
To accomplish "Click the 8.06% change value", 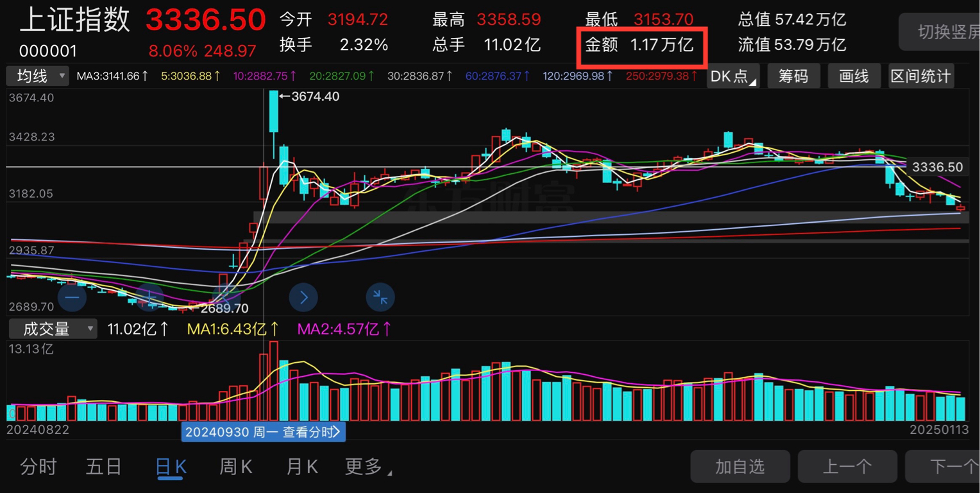I will (x=174, y=51).
